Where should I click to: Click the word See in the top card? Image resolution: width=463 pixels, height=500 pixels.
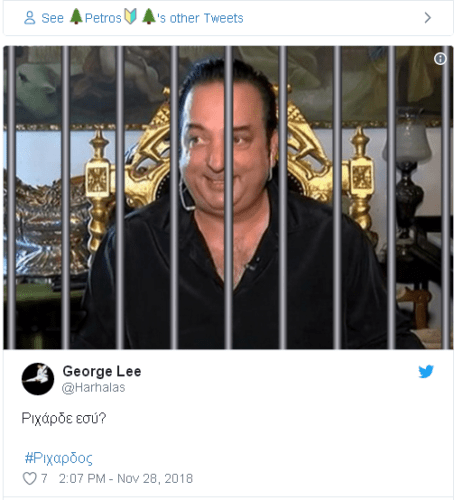(x=52, y=18)
